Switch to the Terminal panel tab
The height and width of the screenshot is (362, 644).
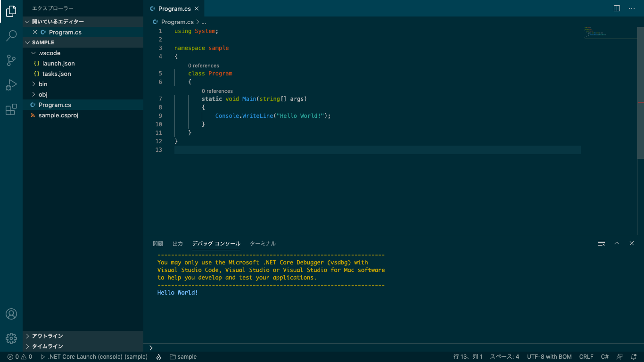(x=263, y=244)
